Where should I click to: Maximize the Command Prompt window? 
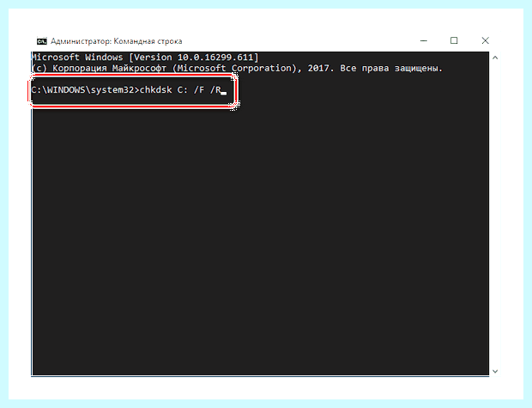(454, 40)
